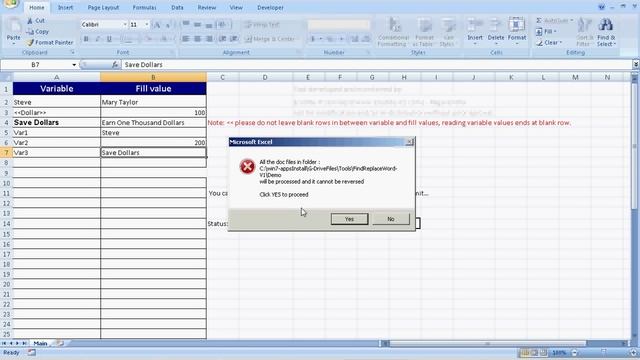Switch to Page Layout view in status bar
Viewport: 640px width, 360px height.
click(534, 353)
